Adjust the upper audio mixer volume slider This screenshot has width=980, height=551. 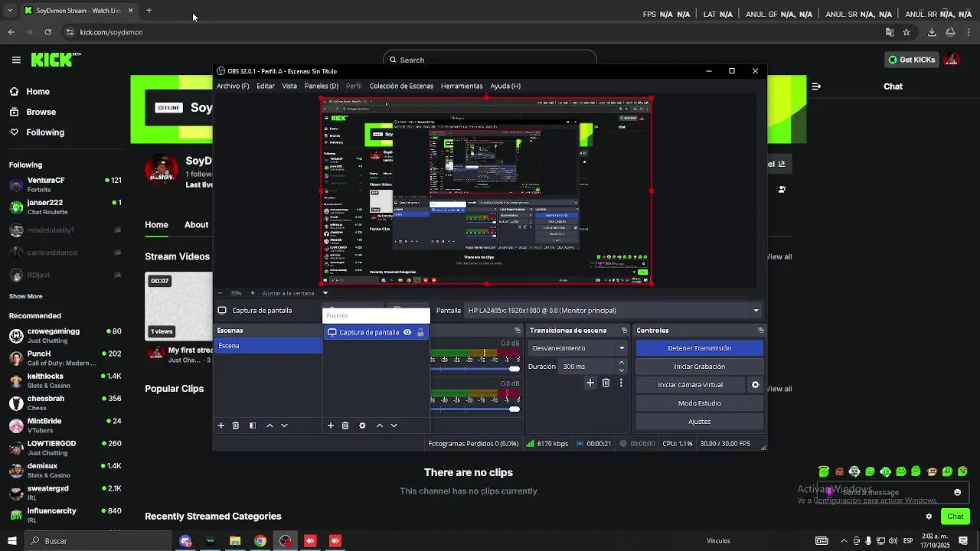coord(475,369)
